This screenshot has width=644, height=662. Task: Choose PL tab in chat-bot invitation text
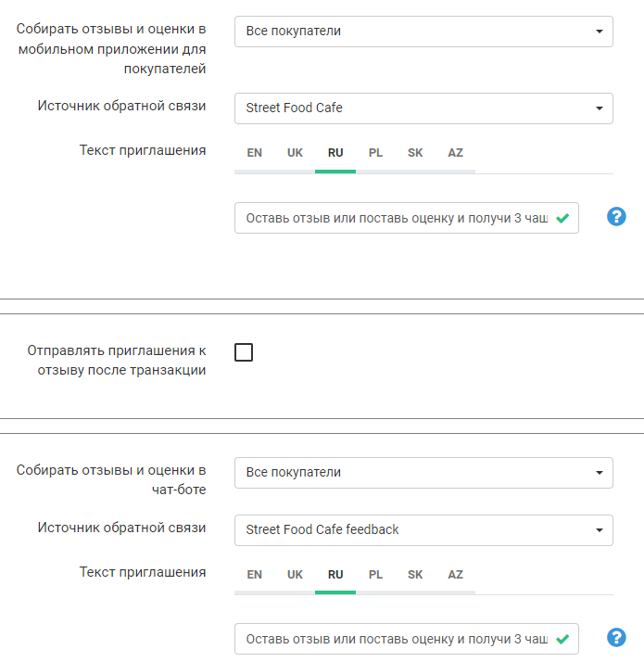click(x=375, y=575)
